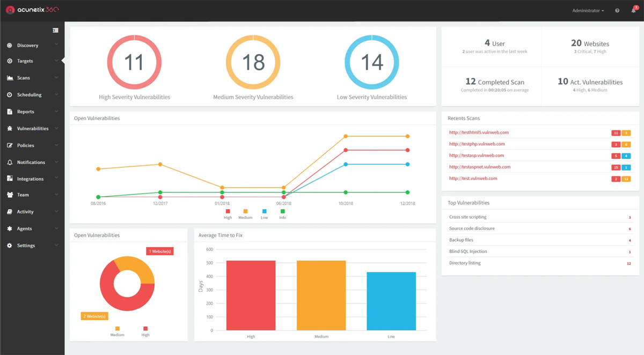Collapse the sidebar with the menu toggle icon
The image size is (644, 355).
tap(55, 30)
